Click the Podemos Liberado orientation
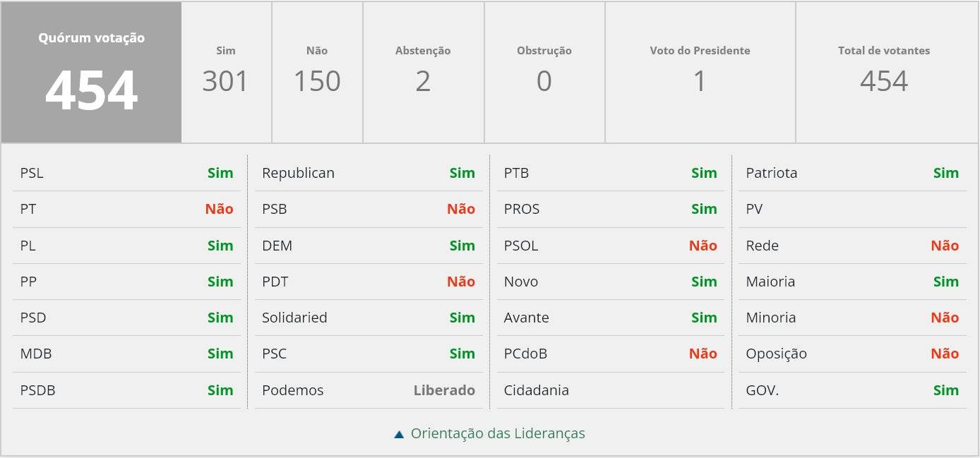Image resolution: width=980 pixels, height=458 pixels. pyautogui.click(x=444, y=390)
